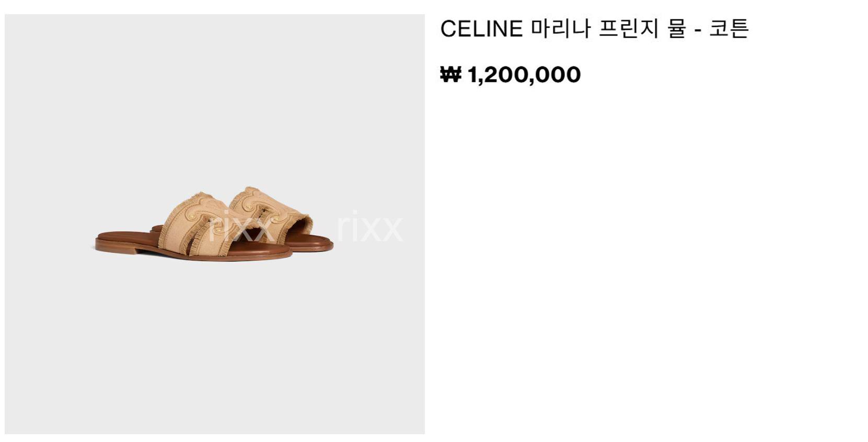Click the word 코튼 in the title
The image size is (868, 442).
[729, 28]
